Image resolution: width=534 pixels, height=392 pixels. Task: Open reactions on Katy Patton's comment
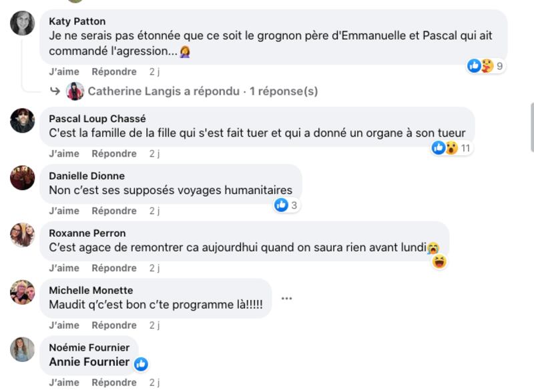click(x=486, y=66)
